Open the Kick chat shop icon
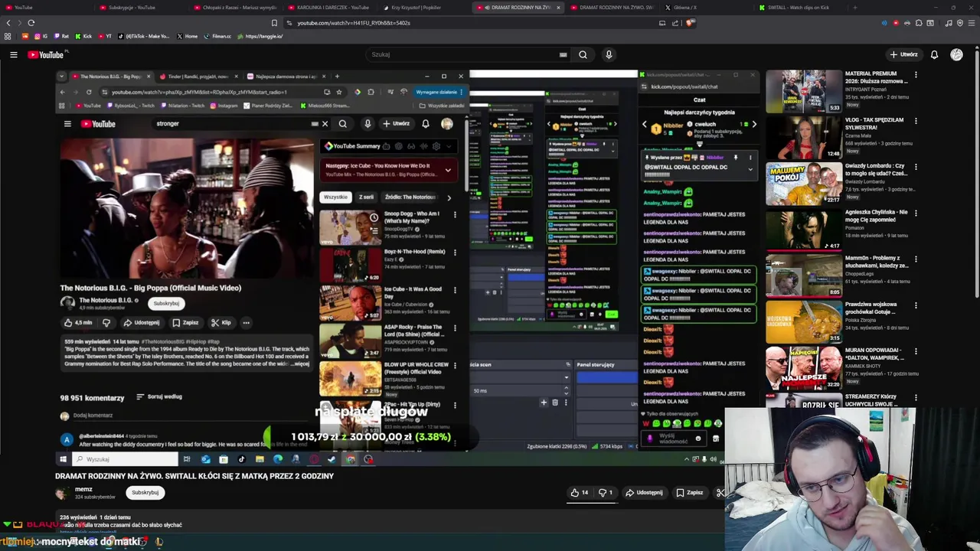This screenshot has height=551, width=980. click(716, 439)
